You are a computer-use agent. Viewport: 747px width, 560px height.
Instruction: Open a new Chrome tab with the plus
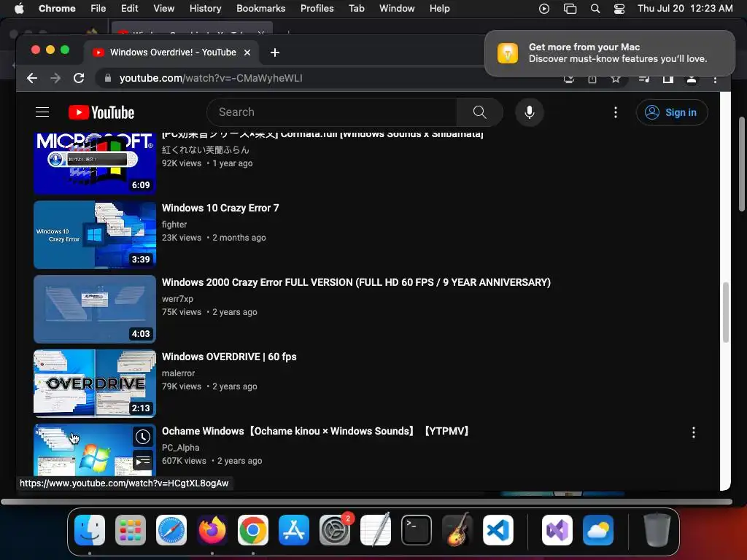tap(275, 52)
